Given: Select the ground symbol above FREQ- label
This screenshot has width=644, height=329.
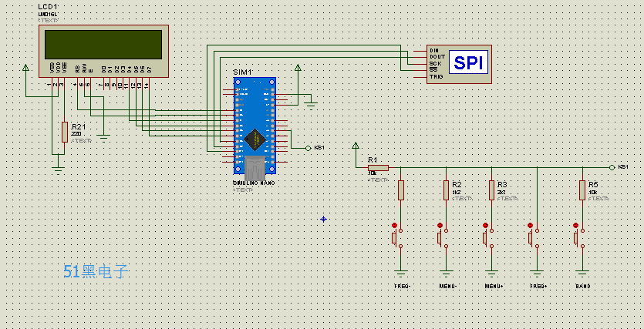Looking at the screenshot, I should 401,274.
